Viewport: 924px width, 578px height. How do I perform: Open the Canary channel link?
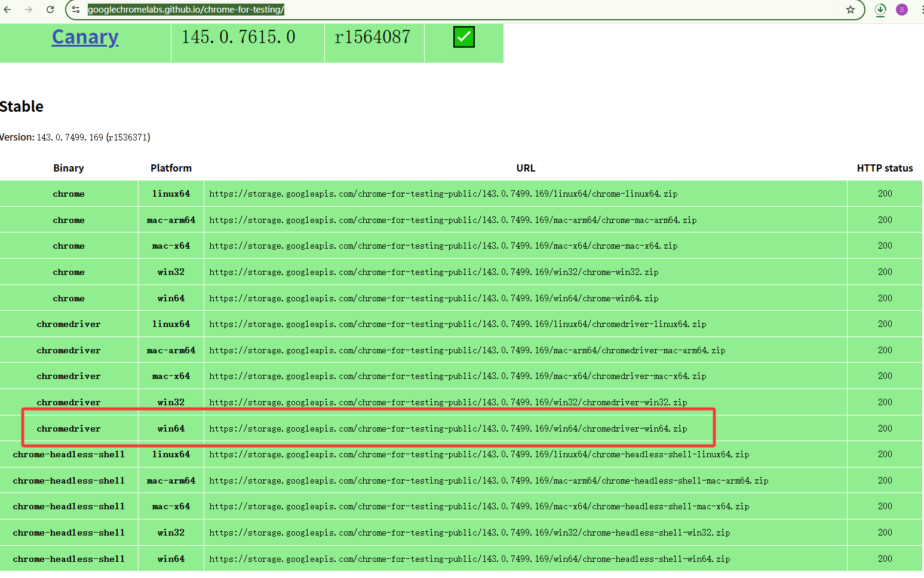[85, 37]
